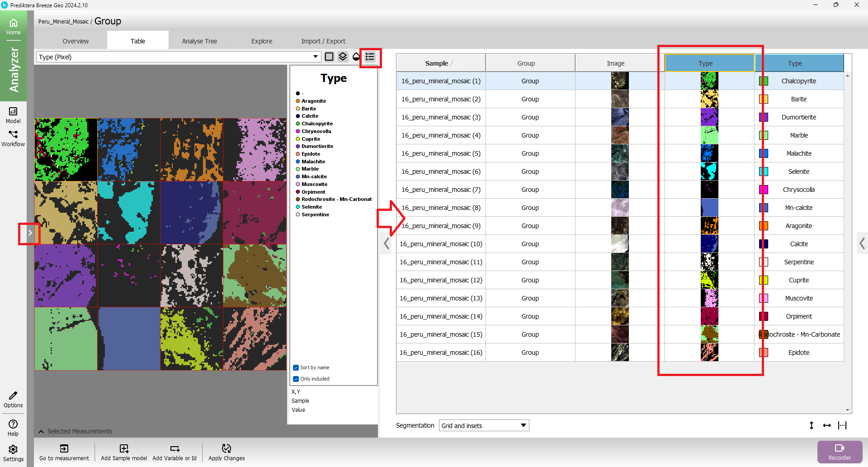The width and height of the screenshot is (868, 467).
Task: Switch to the Analyse Tree tab
Action: tap(199, 41)
